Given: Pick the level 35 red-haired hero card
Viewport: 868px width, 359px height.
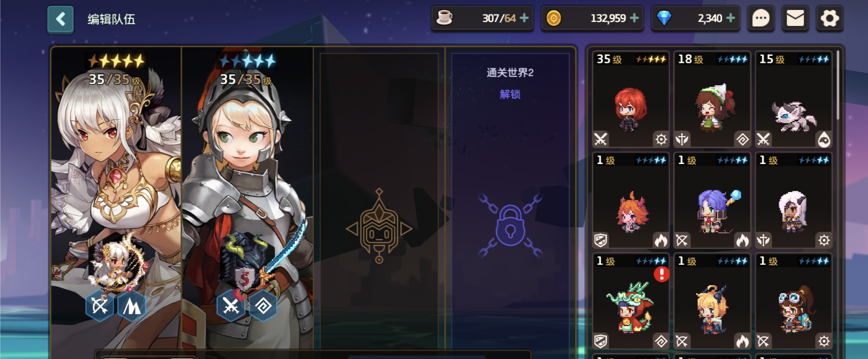Looking at the screenshot, I should click(x=631, y=99).
